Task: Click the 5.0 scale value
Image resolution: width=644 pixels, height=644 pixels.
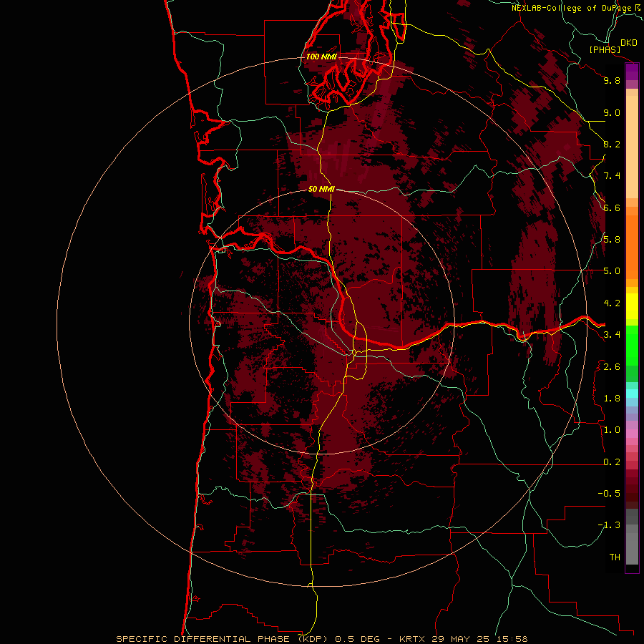Action: click(x=612, y=271)
